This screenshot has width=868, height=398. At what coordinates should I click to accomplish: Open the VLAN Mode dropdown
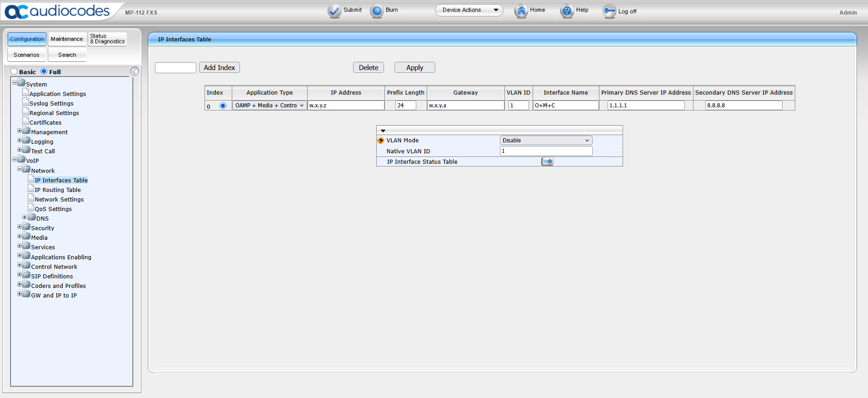tap(546, 141)
